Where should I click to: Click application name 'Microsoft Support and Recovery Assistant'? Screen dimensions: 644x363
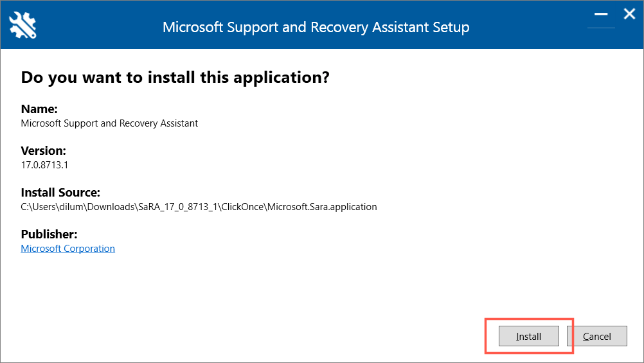click(x=109, y=123)
